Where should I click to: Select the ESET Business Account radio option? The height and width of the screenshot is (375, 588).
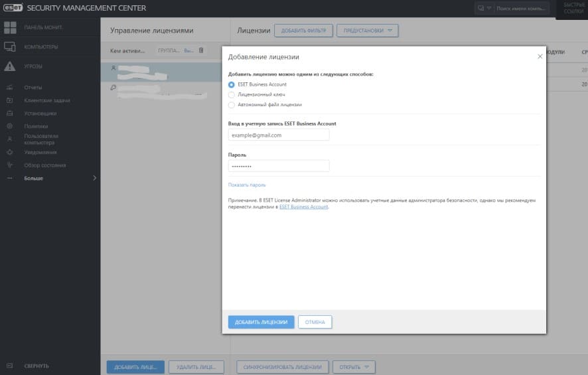pyautogui.click(x=232, y=85)
